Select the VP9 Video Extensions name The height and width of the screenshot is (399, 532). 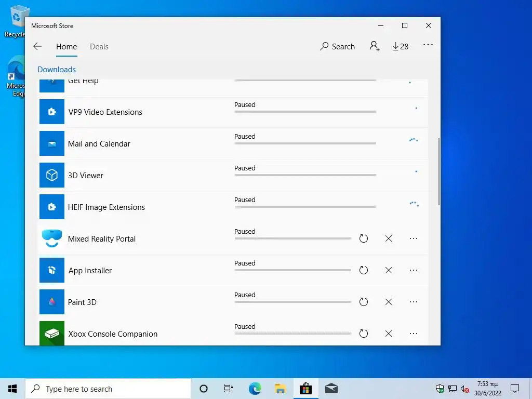[x=105, y=112]
